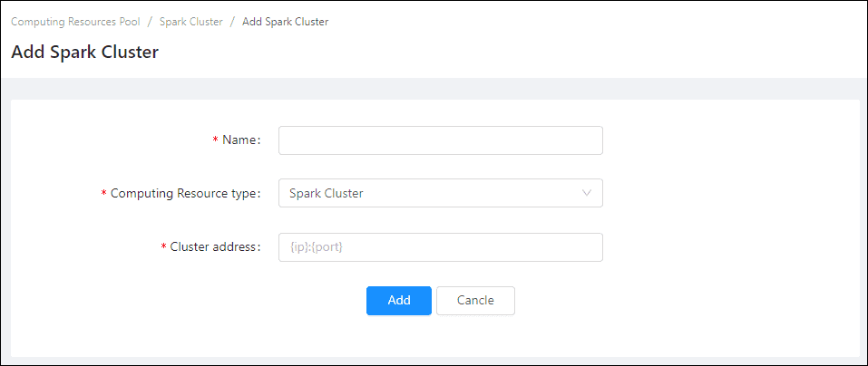Click the Cluster address label
The image size is (868, 366).
215,247
